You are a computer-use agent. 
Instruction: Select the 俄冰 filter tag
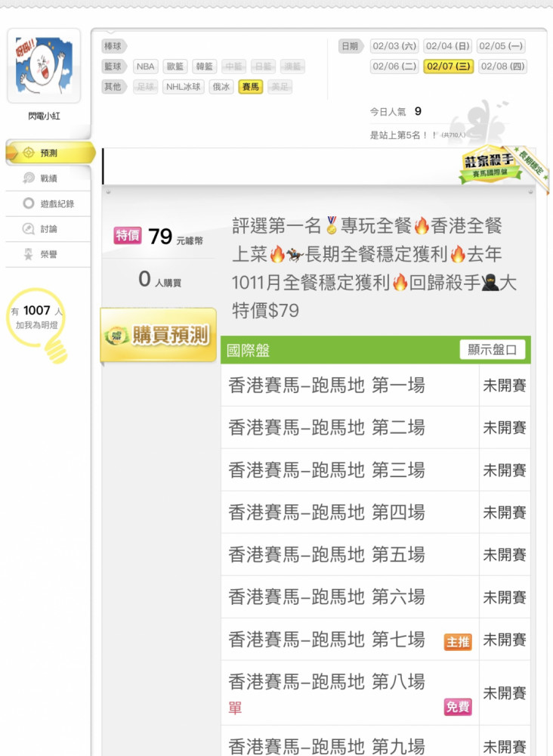click(221, 87)
